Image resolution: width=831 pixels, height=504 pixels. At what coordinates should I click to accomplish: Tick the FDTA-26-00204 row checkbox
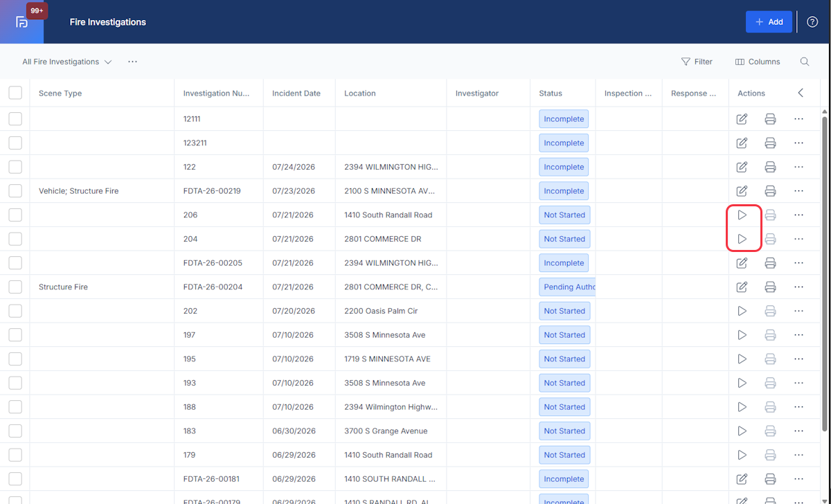(x=15, y=287)
